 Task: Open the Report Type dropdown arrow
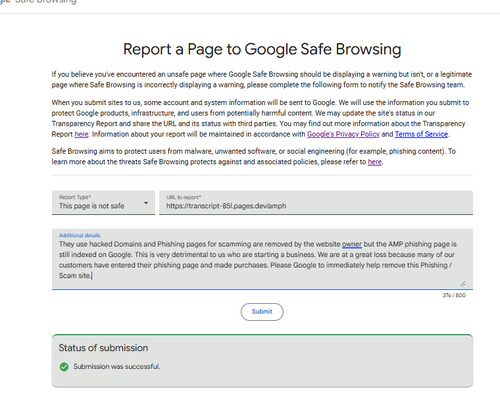pyautogui.click(x=146, y=203)
